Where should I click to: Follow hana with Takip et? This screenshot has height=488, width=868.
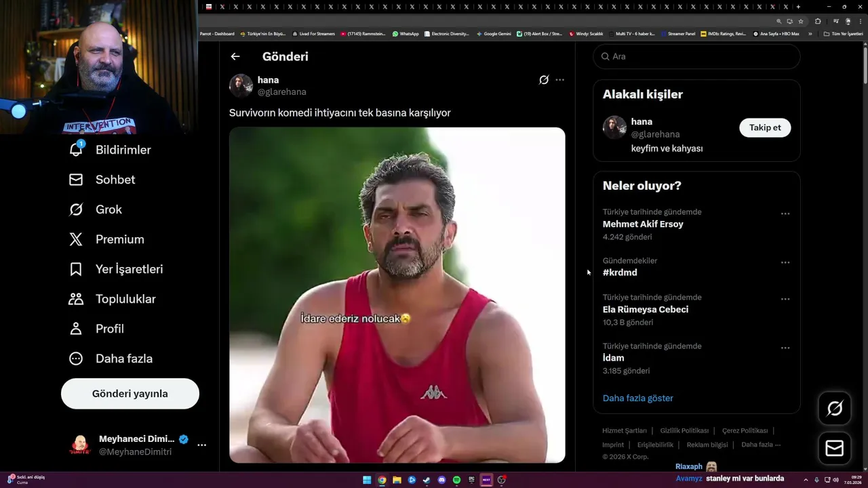tap(765, 127)
